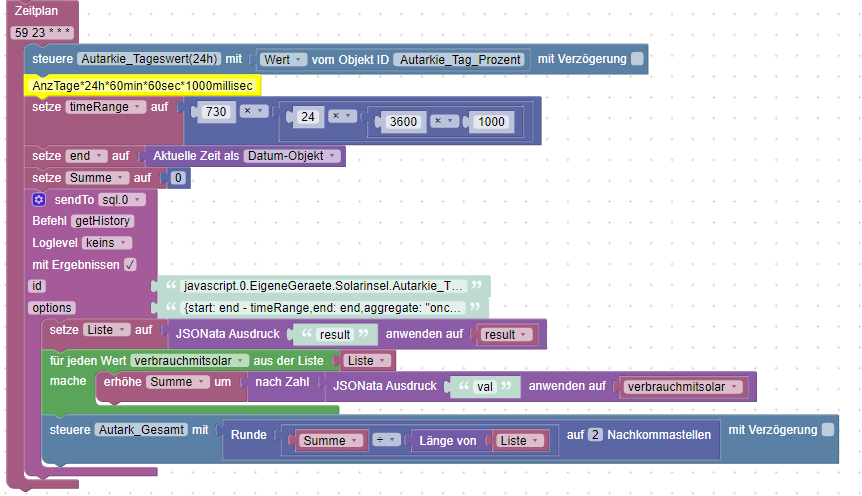
Task: Edit the number field 1000
Action: (491, 122)
